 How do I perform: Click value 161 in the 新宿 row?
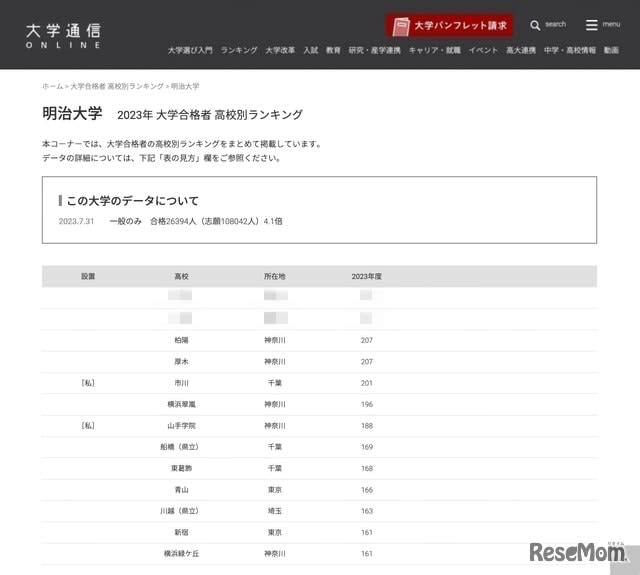(367, 532)
